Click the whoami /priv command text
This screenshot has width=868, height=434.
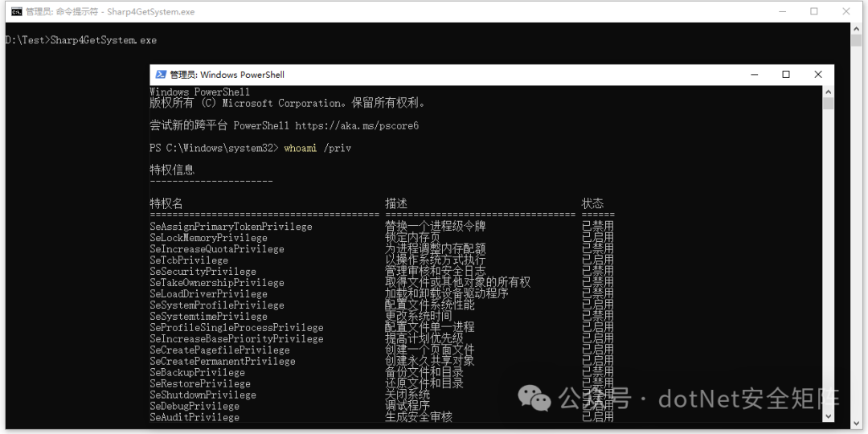click(x=317, y=149)
